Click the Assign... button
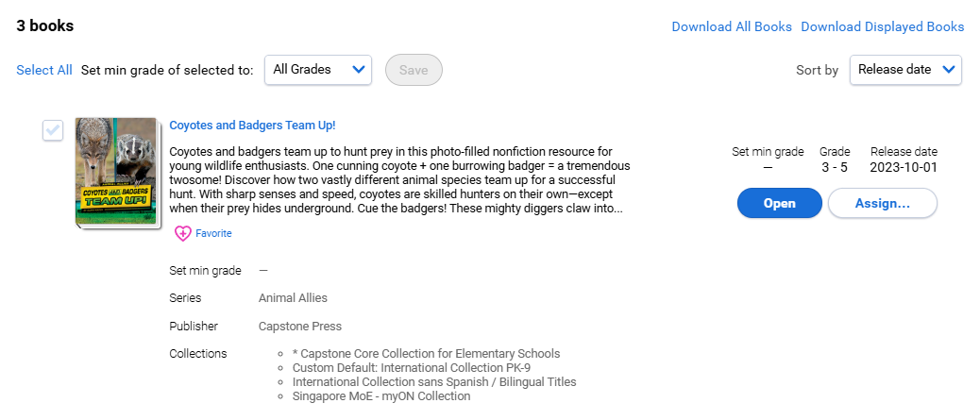 point(883,203)
